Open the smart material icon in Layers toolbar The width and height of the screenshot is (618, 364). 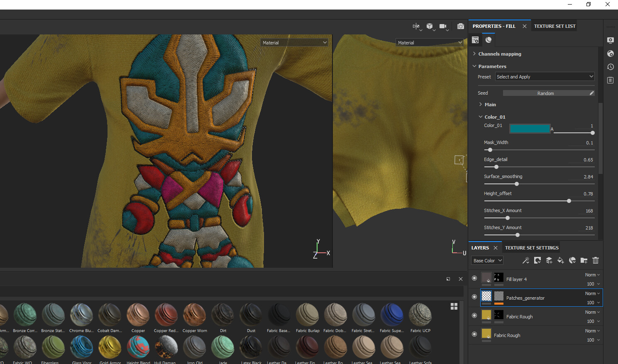[572, 260]
